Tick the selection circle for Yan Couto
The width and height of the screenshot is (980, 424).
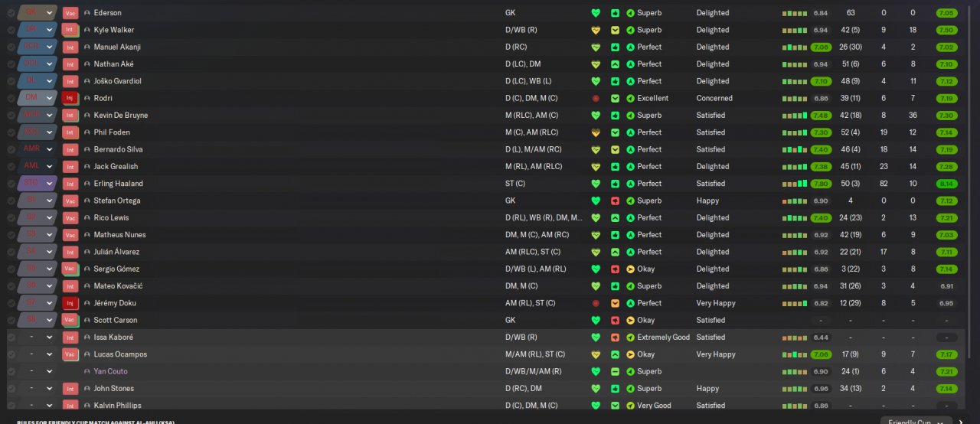pyautogui.click(x=11, y=371)
